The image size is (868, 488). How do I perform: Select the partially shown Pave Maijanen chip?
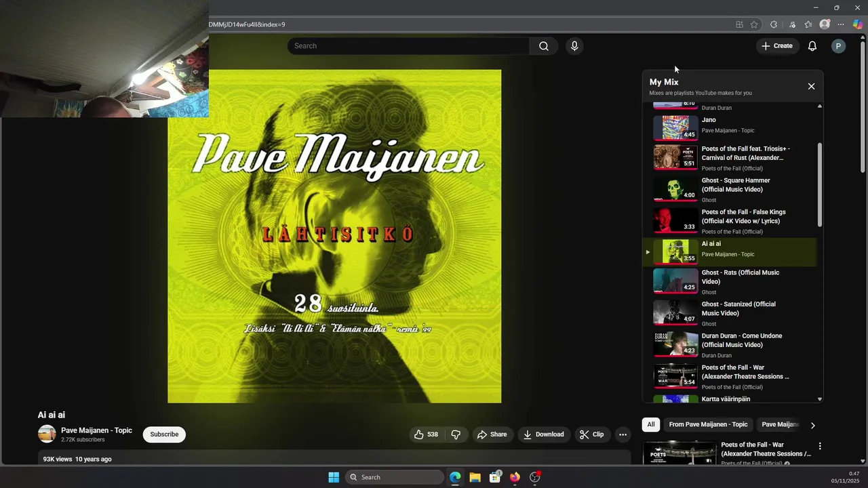(780, 425)
